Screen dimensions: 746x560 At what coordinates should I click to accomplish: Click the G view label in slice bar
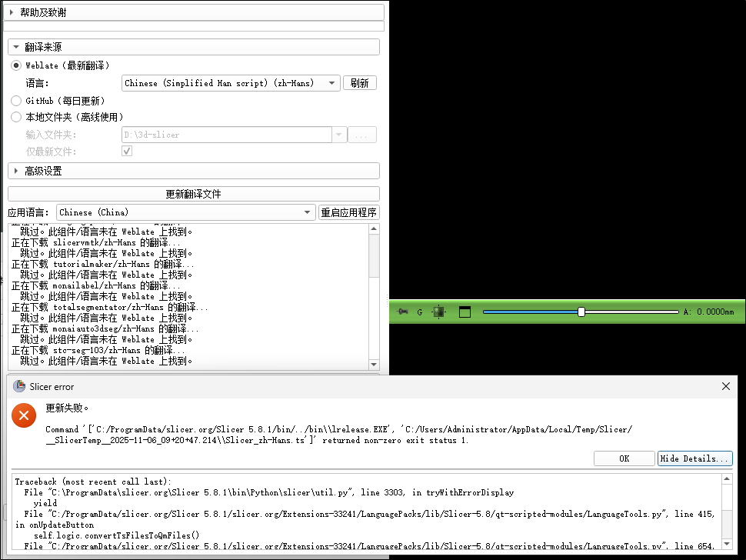420,312
